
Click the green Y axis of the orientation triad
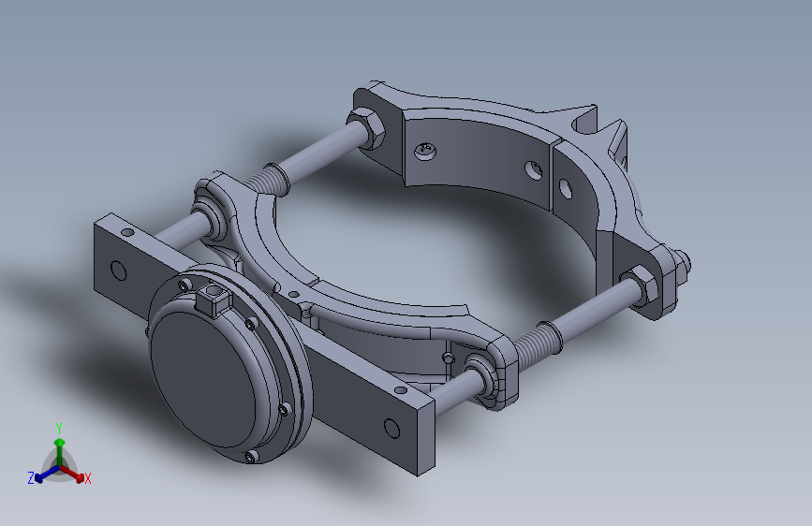click(x=60, y=450)
